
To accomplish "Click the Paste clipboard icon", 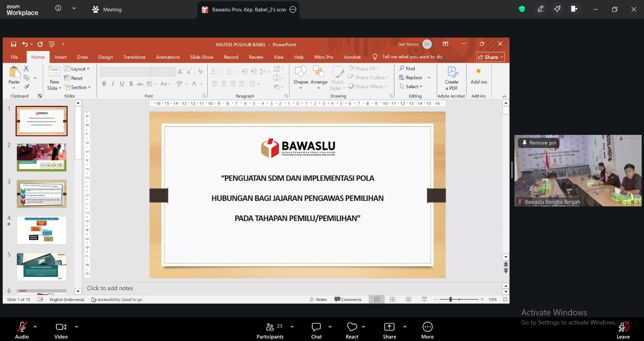I will point(14,72).
